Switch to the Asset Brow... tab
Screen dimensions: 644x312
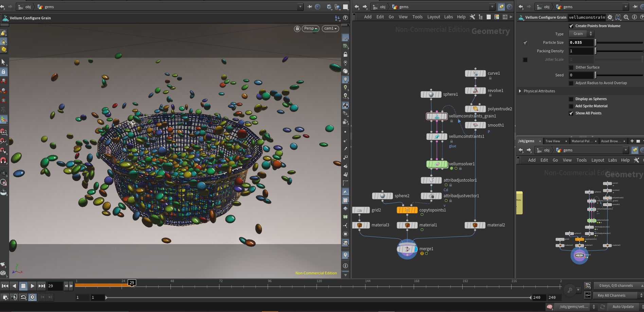pos(611,141)
